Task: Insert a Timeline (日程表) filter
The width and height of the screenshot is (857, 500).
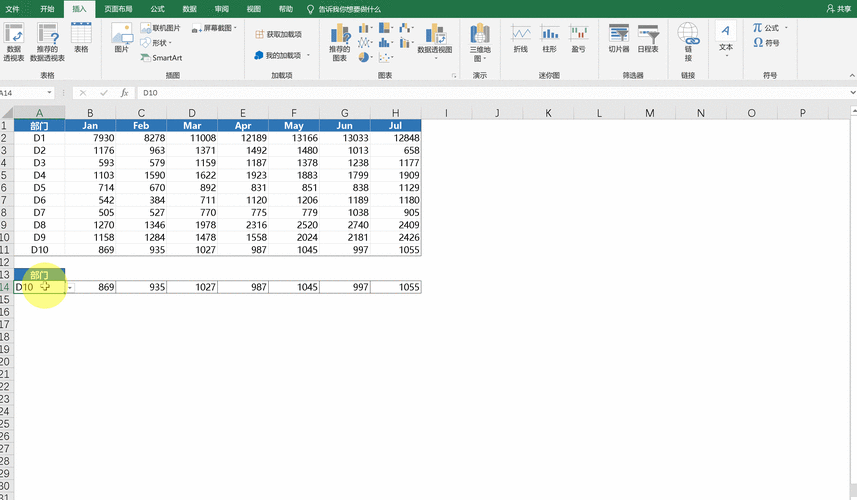Action: 648,38
